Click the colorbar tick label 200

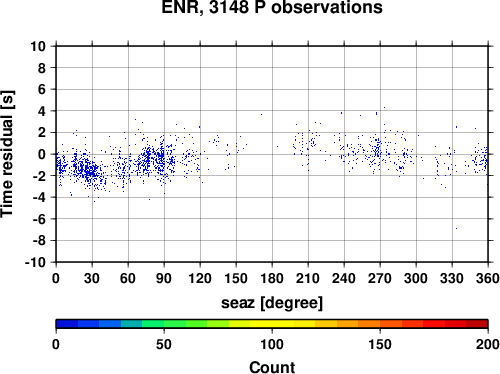(x=488, y=344)
